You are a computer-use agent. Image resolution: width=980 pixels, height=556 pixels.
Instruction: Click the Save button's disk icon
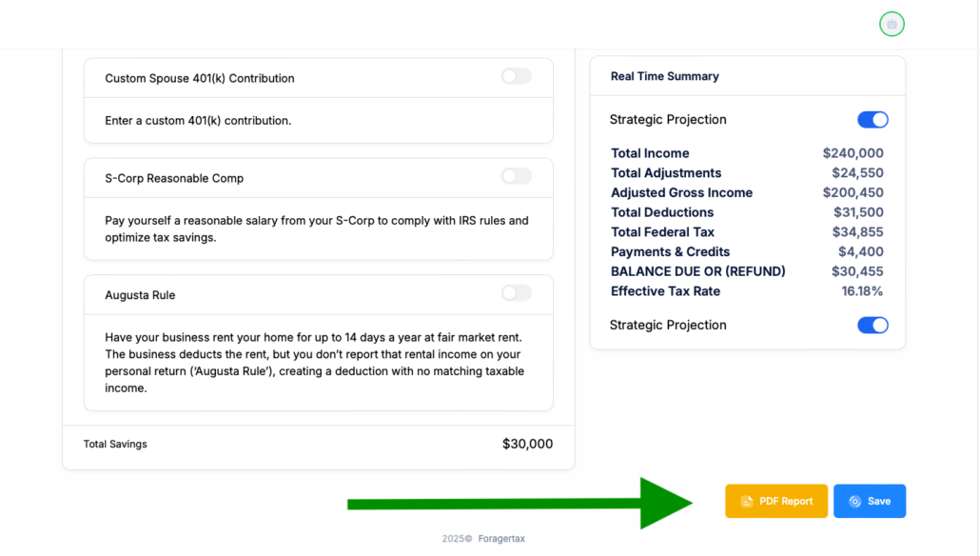854,502
